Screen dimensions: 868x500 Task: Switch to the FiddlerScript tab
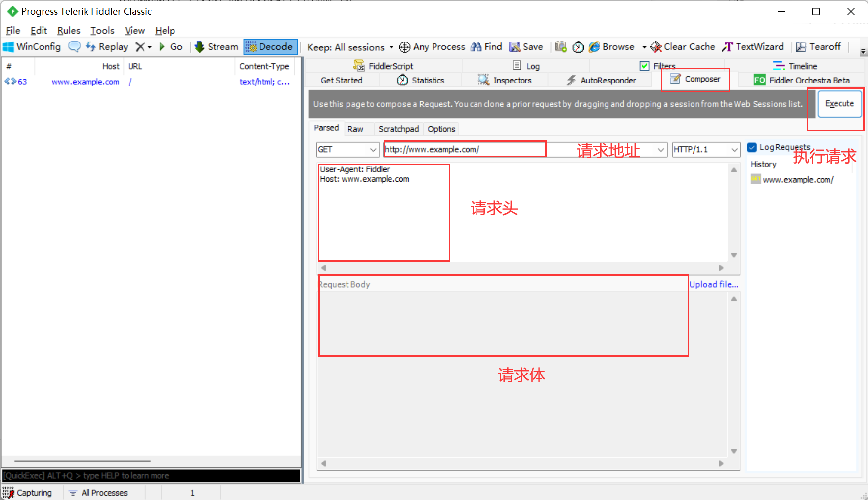pos(383,66)
